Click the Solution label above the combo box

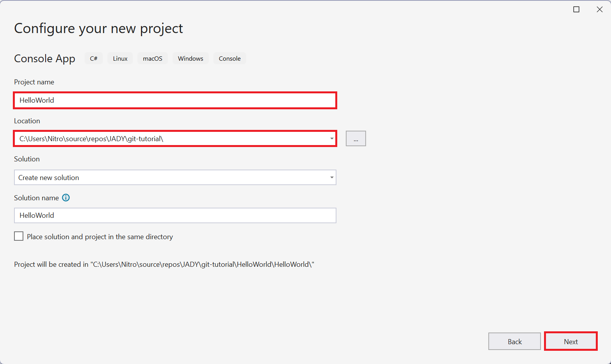[27, 159]
